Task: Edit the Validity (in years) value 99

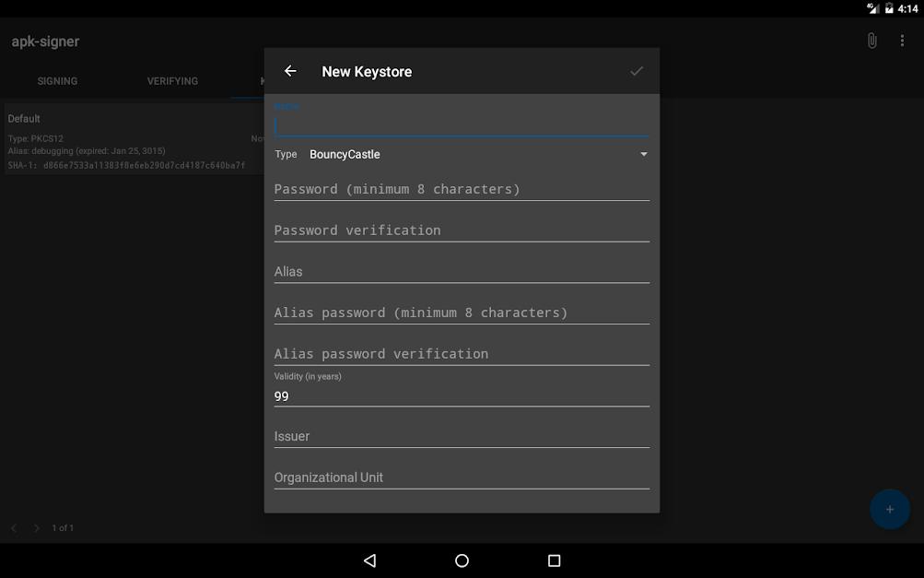Action: 461,396
